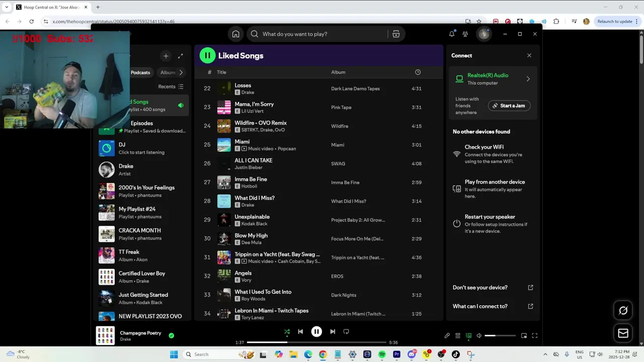Pause playback in the bottom player
The height and width of the screenshot is (362, 644).
[x=316, y=331]
